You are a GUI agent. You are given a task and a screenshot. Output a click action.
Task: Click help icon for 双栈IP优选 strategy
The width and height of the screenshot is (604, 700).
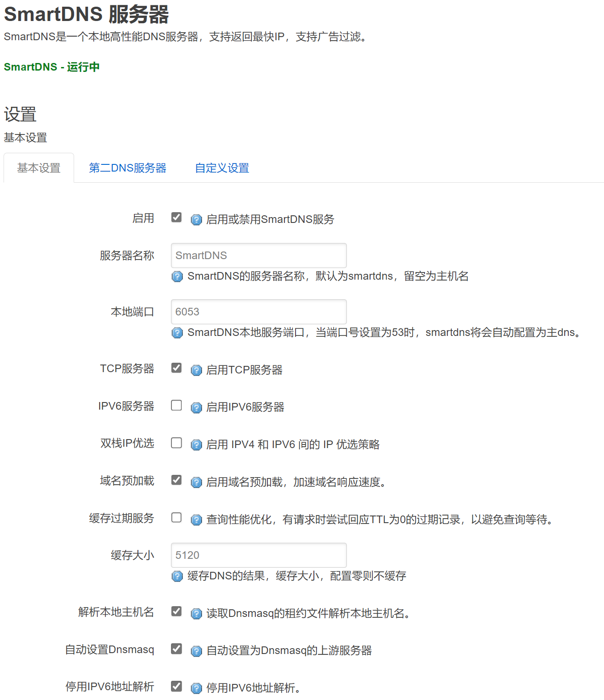pos(196,445)
